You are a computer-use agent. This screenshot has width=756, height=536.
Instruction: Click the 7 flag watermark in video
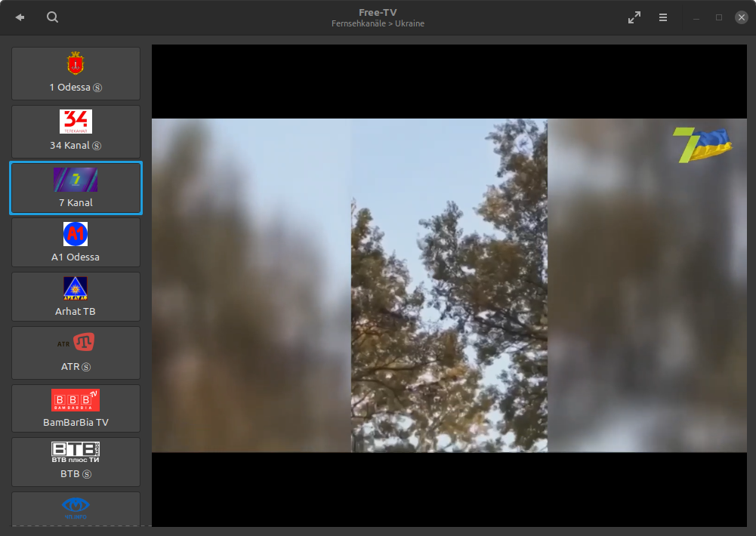[702, 145]
